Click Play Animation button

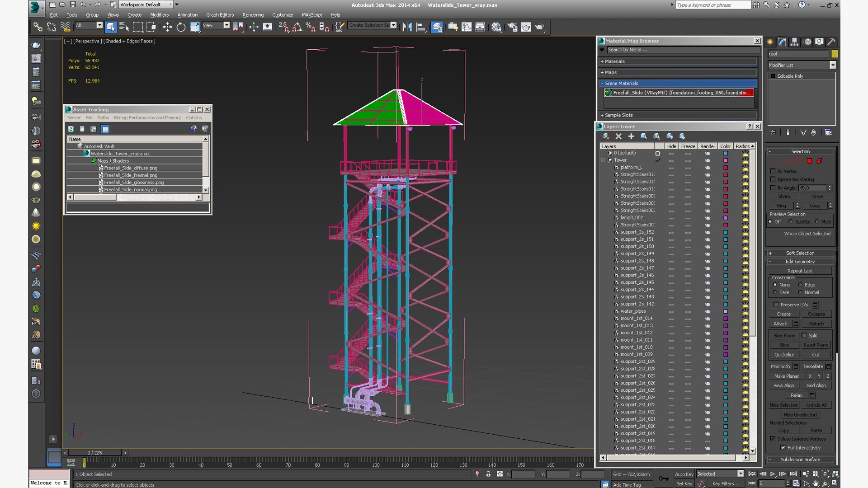(x=773, y=474)
